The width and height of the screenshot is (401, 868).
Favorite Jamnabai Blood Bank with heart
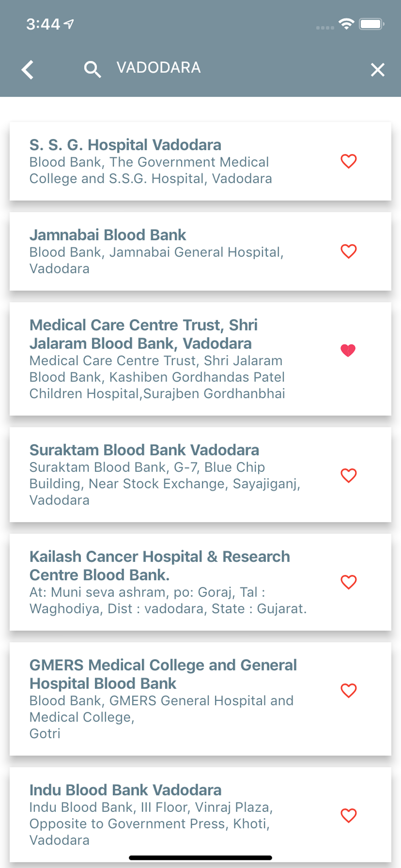[348, 251]
